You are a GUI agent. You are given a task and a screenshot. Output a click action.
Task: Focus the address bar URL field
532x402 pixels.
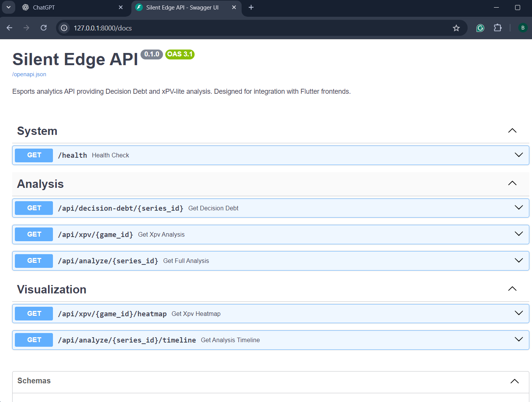pos(259,28)
